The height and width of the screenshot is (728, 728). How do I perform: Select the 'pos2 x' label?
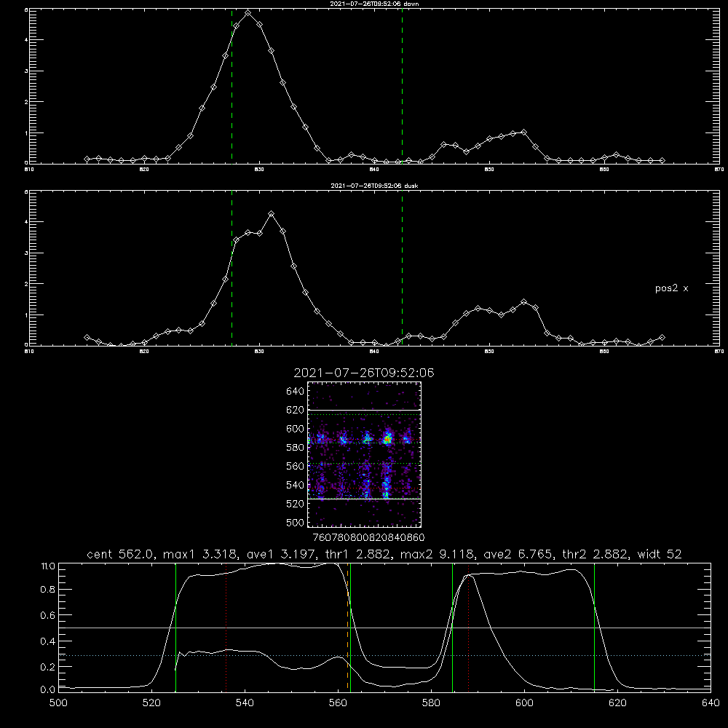point(671,288)
